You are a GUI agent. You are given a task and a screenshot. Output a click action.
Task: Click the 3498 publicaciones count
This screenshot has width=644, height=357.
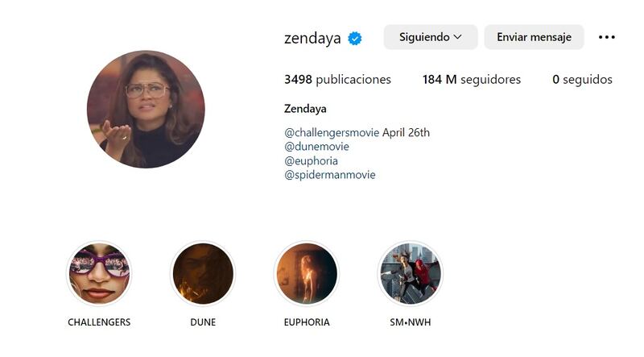click(x=337, y=80)
